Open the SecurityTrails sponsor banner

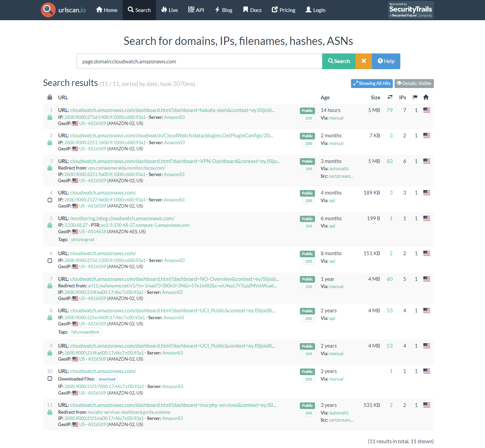411,10
